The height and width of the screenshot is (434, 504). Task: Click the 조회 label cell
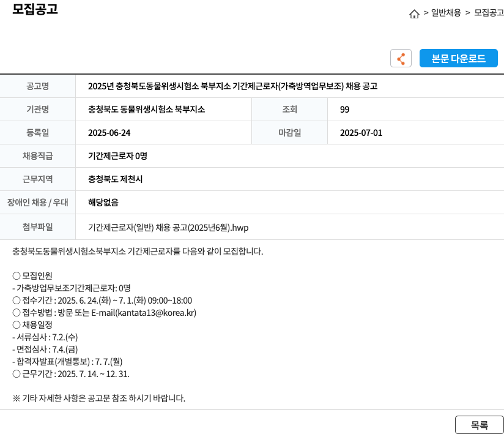coord(289,110)
